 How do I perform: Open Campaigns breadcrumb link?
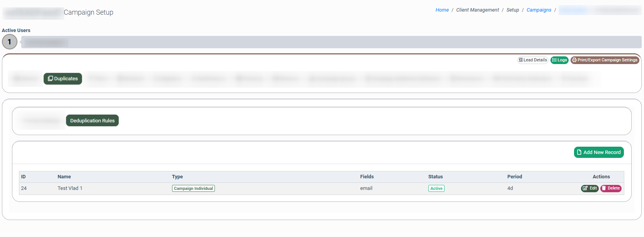click(538, 10)
